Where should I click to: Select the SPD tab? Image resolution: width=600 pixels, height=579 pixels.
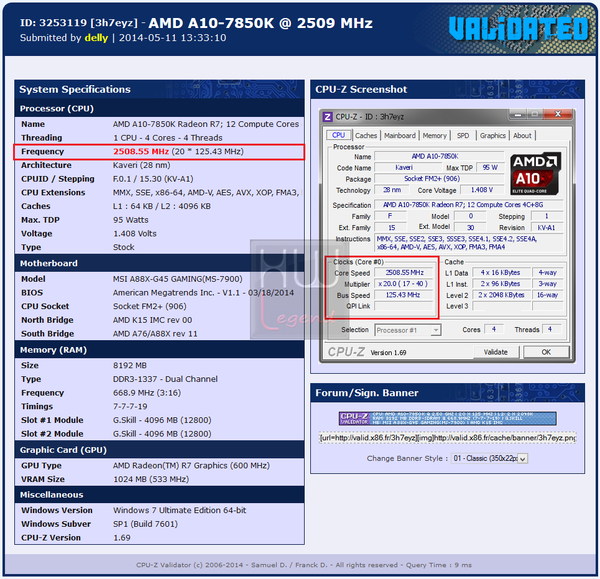pos(463,135)
